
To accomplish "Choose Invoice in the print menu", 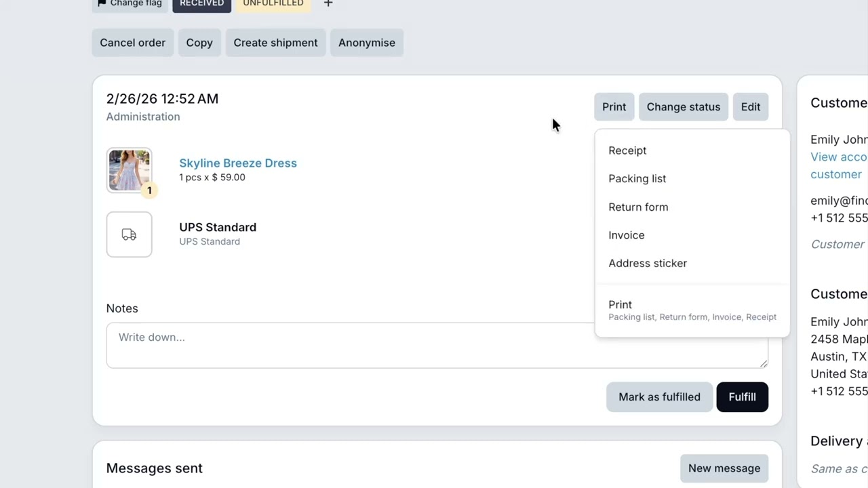I will 692,235.
